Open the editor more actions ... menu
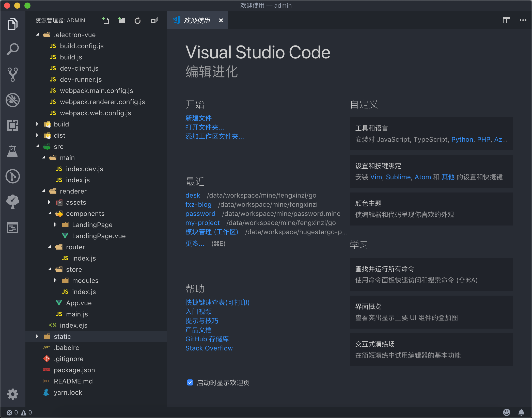This screenshot has width=532, height=418. pyautogui.click(x=523, y=20)
